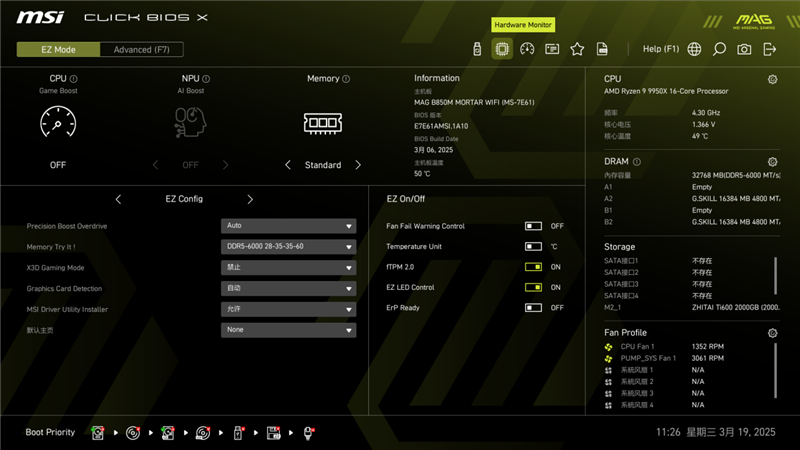Open 默认主页 dropdown showing None
The image size is (800, 450).
coord(289,330)
